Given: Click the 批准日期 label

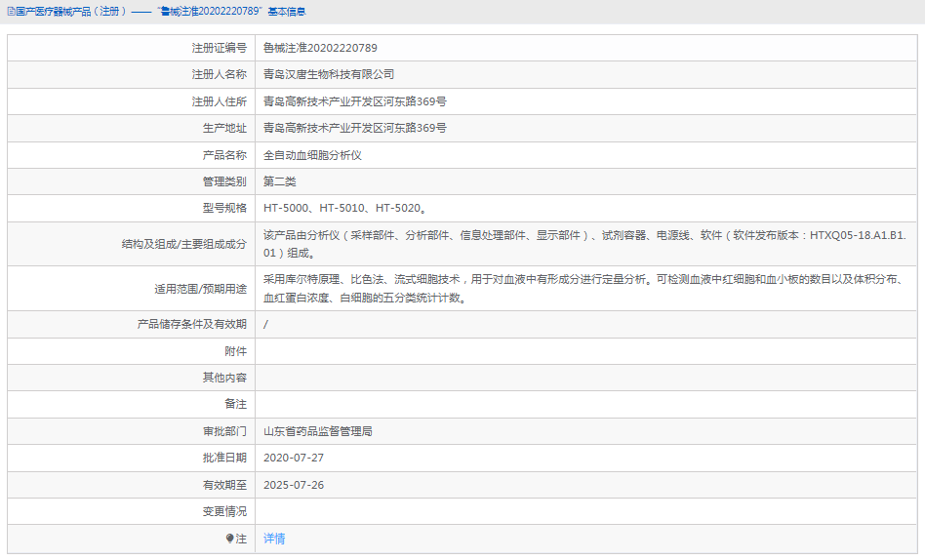Looking at the screenshot, I should 224,458.
